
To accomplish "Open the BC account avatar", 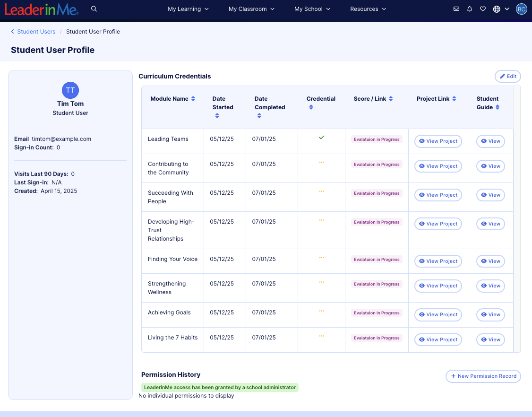I will pyautogui.click(x=521, y=9).
